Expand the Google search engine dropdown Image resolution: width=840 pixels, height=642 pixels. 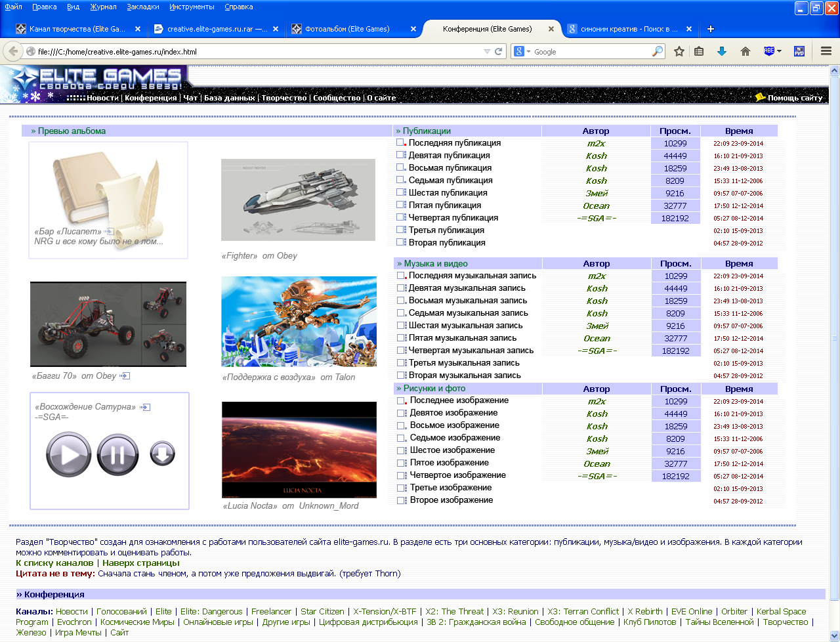coord(523,51)
